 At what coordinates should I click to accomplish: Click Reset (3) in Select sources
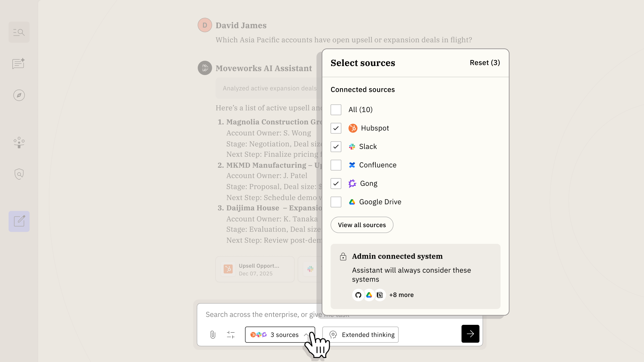click(x=484, y=63)
